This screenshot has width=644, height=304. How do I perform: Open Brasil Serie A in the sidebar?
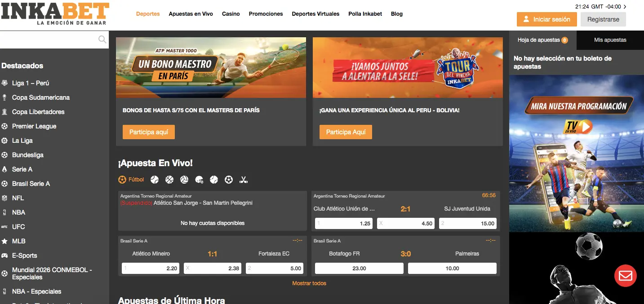31,184
